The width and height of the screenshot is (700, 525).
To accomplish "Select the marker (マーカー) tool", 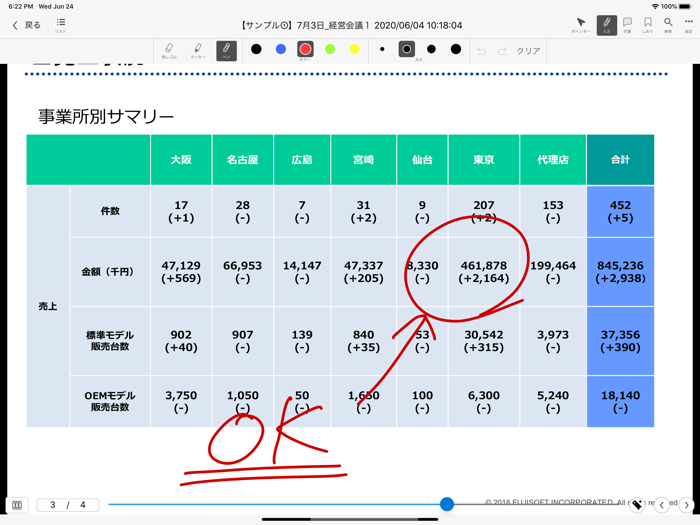I will click(x=198, y=50).
